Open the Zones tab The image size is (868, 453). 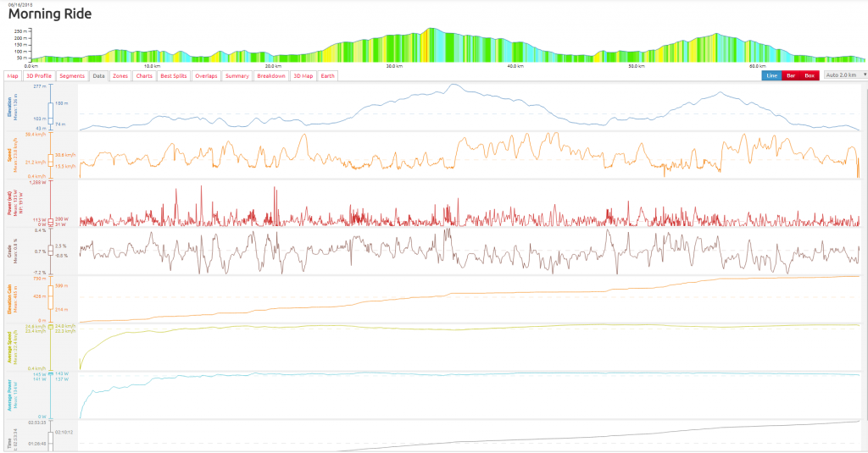[x=120, y=75]
